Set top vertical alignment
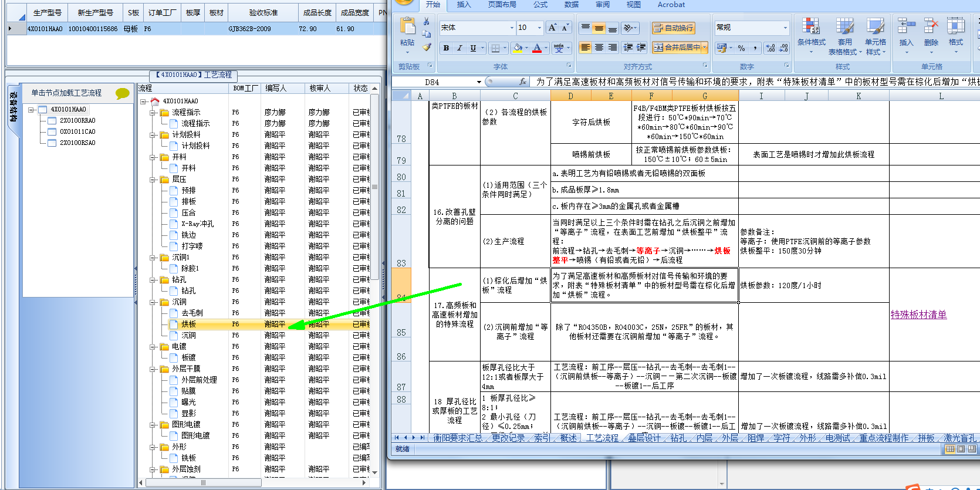The height and width of the screenshot is (490, 980). click(585, 28)
